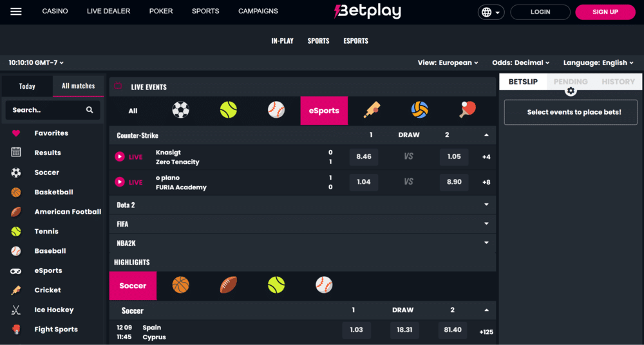Filter live events by soccer ball icon
The image size is (644, 345).
pyautogui.click(x=180, y=110)
